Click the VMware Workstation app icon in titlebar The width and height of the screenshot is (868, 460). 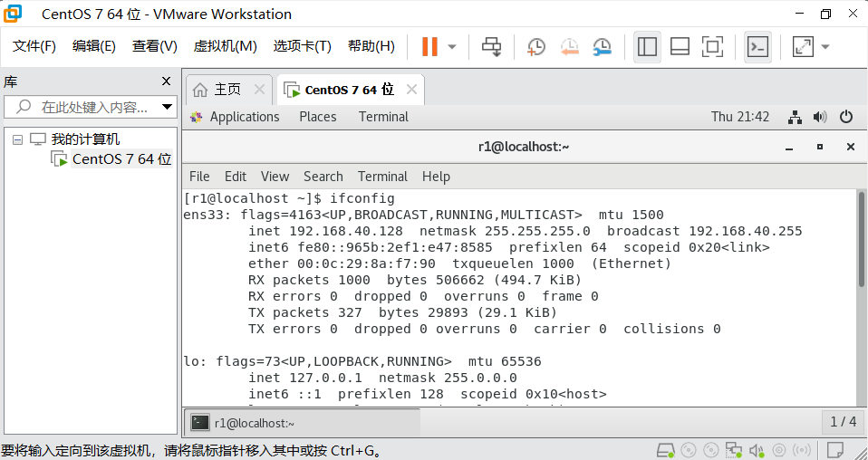point(13,14)
